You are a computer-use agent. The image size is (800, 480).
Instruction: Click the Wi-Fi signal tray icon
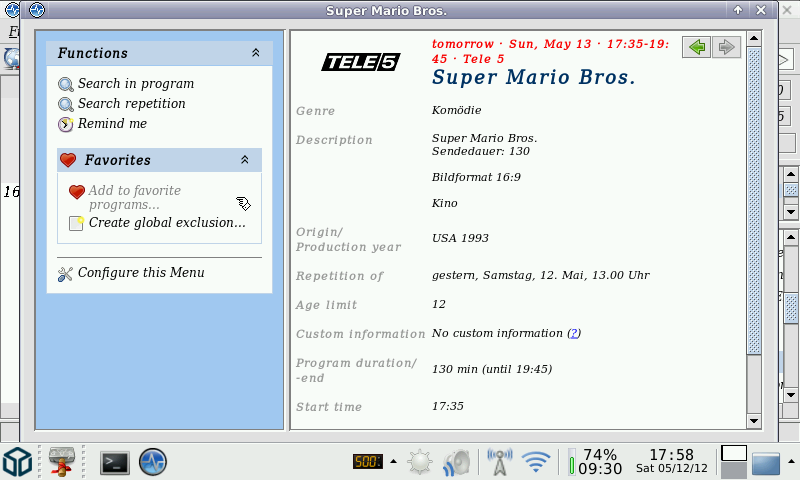pos(536,462)
